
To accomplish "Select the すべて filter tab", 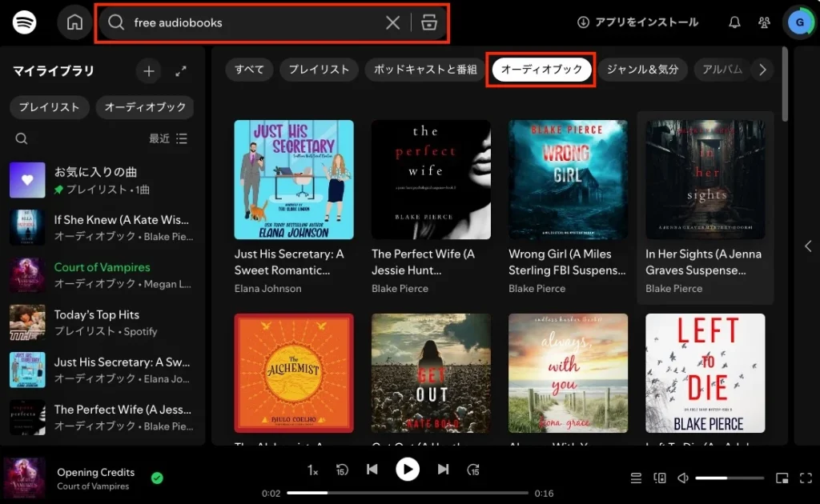I will (x=249, y=70).
